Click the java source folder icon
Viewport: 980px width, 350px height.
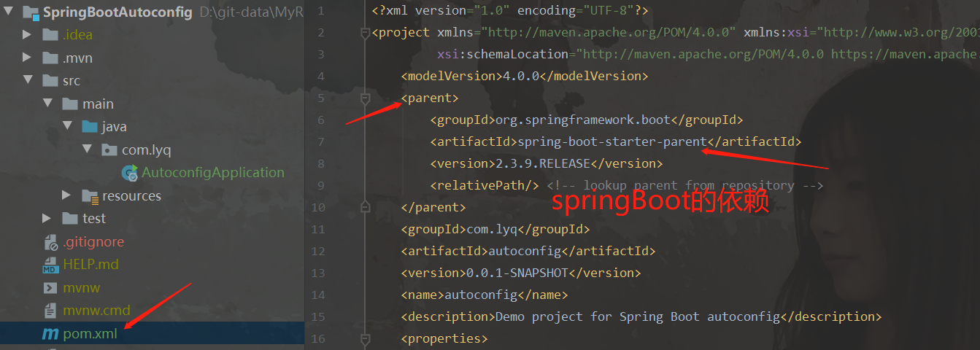point(90,127)
